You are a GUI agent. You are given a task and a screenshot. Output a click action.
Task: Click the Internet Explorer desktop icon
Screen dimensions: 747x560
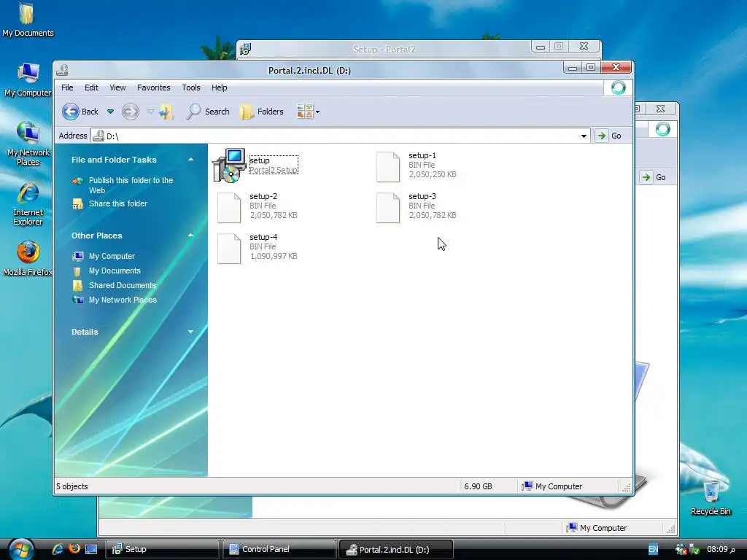pos(28,204)
